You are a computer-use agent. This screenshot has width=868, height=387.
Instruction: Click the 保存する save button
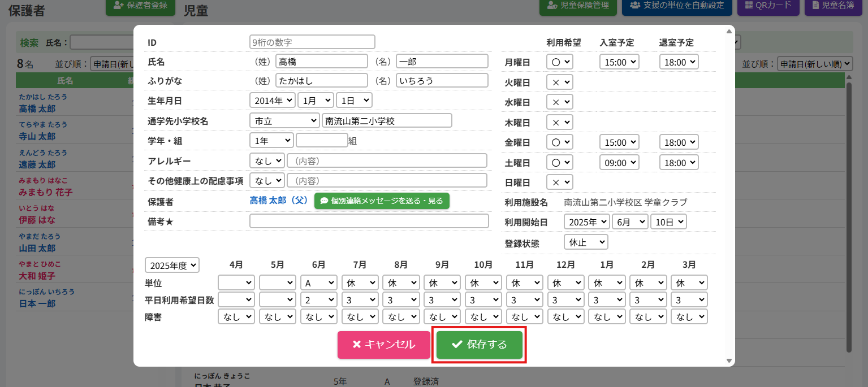tap(479, 345)
